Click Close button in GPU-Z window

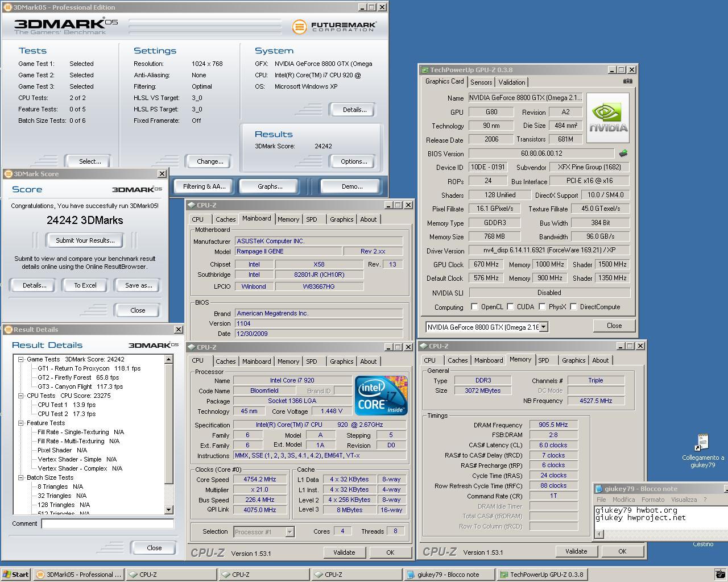click(614, 326)
